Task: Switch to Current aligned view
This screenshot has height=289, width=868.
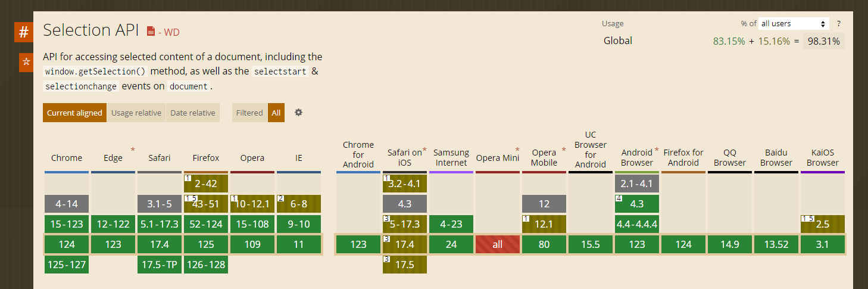Action: pyautogui.click(x=75, y=113)
